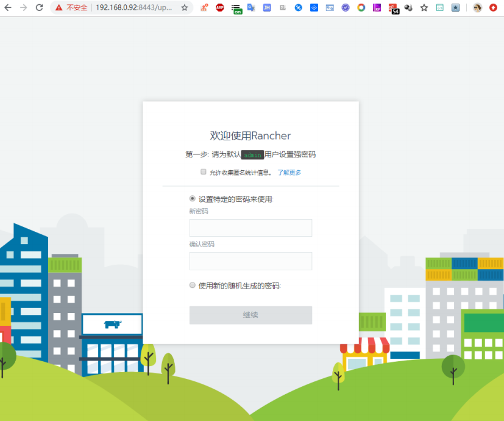This screenshot has width=504, height=421.
Task: Open the gray spheres extension icon
Action: (408, 7)
